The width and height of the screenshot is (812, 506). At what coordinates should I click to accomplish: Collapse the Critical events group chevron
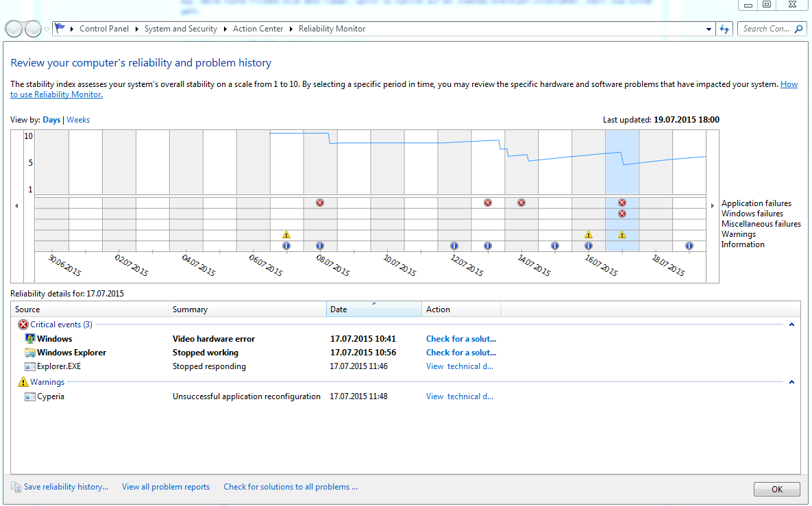[791, 325]
